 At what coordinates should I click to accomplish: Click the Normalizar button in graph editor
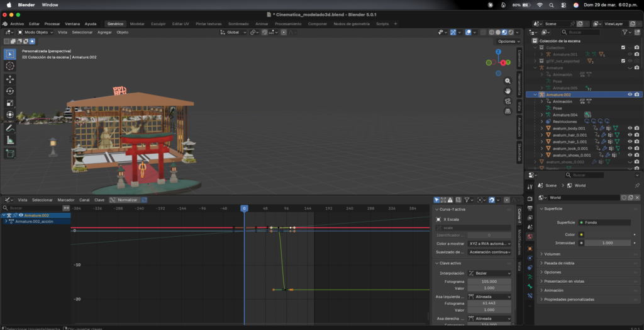123,200
